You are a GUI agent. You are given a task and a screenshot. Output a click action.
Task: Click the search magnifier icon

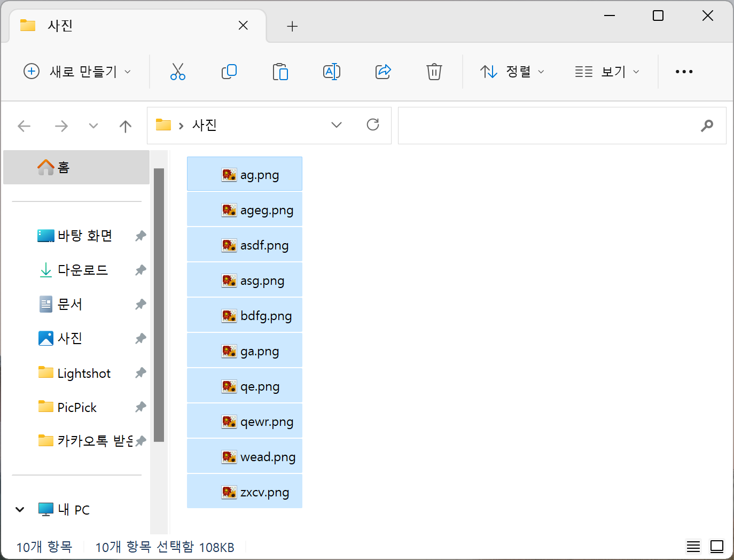pyautogui.click(x=707, y=126)
